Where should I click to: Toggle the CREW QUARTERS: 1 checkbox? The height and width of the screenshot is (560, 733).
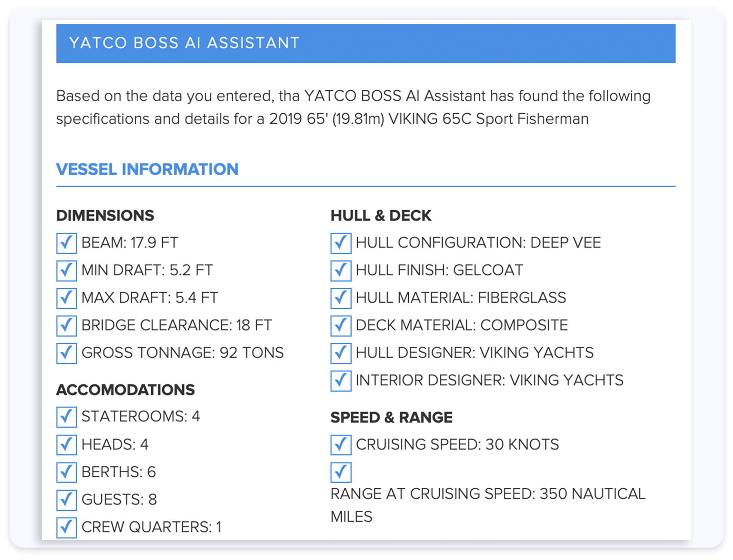pyautogui.click(x=67, y=527)
